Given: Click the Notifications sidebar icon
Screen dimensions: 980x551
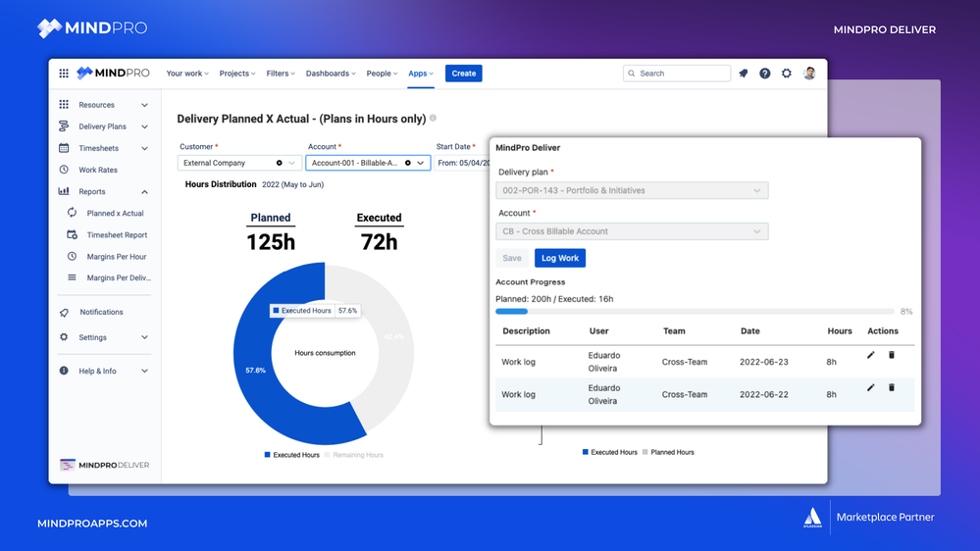Looking at the screenshot, I should coord(64,312).
